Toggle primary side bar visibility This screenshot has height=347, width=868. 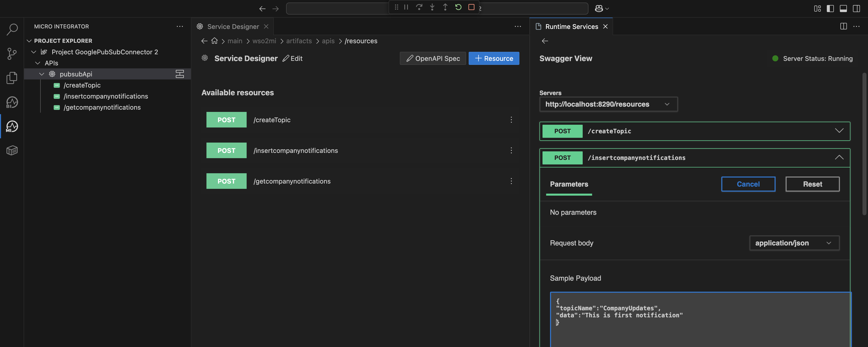pyautogui.click(x=830, y=9)
